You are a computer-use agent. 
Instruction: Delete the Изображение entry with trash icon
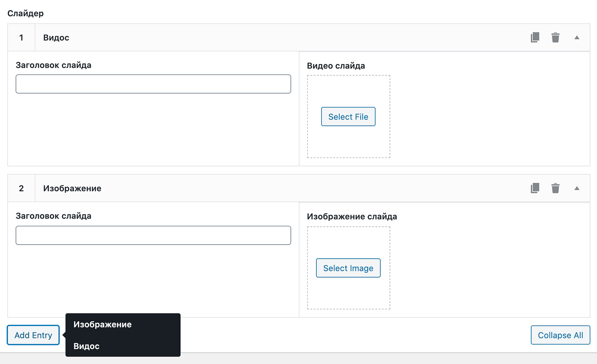click(555, 188)
